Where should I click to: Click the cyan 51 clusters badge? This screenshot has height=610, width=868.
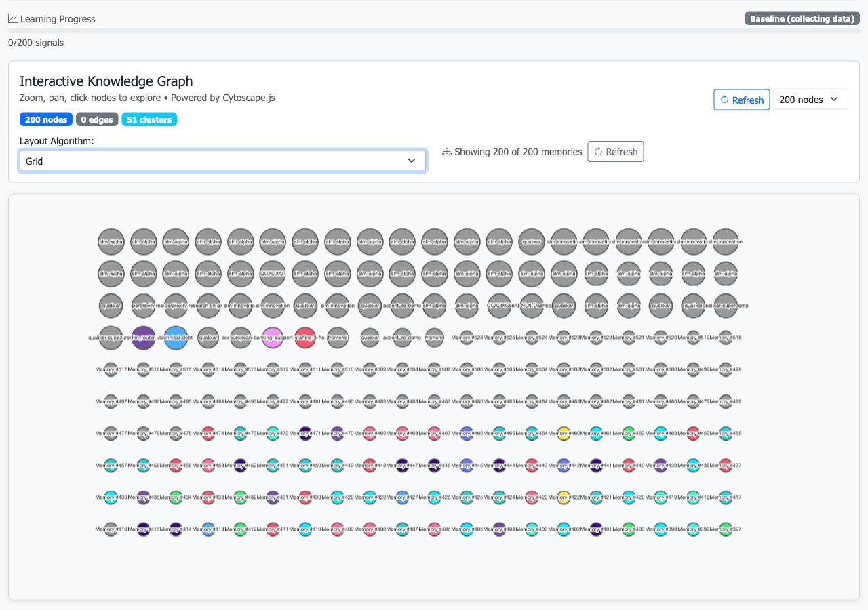149,120
